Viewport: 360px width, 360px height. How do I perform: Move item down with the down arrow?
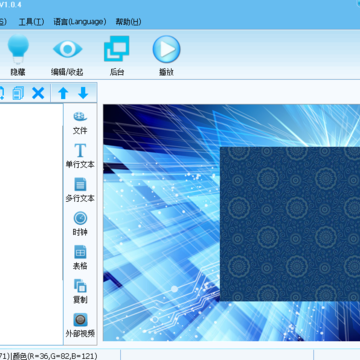(83, 93)
